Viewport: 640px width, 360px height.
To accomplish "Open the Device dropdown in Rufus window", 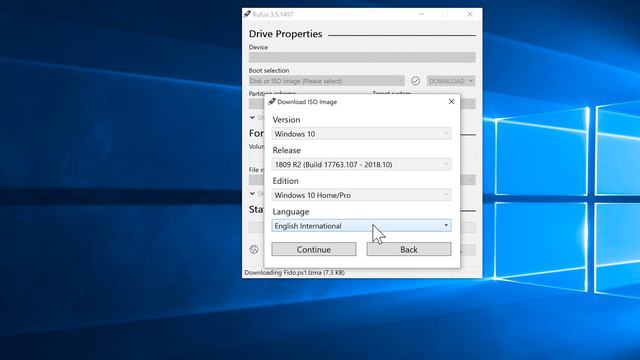I will pos(362,58).
